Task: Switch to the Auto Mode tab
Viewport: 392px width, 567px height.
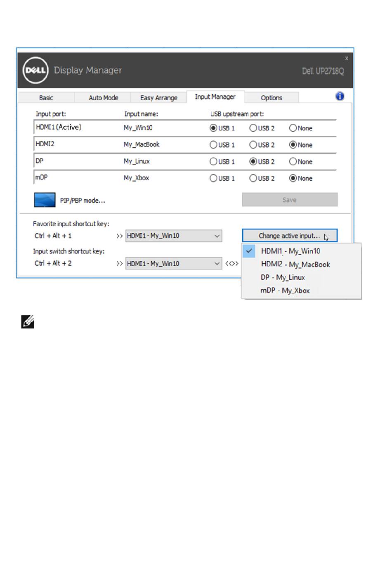Action: coord(104,98)
